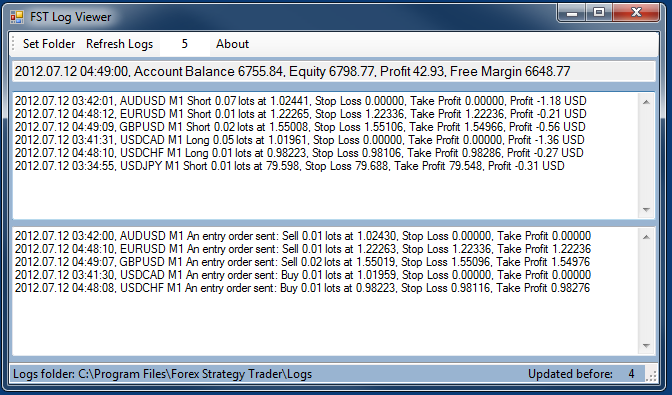This screenshot has height=395, width=672.
Task: Click the FST Log Viewer title text
Action: (71, 17)
